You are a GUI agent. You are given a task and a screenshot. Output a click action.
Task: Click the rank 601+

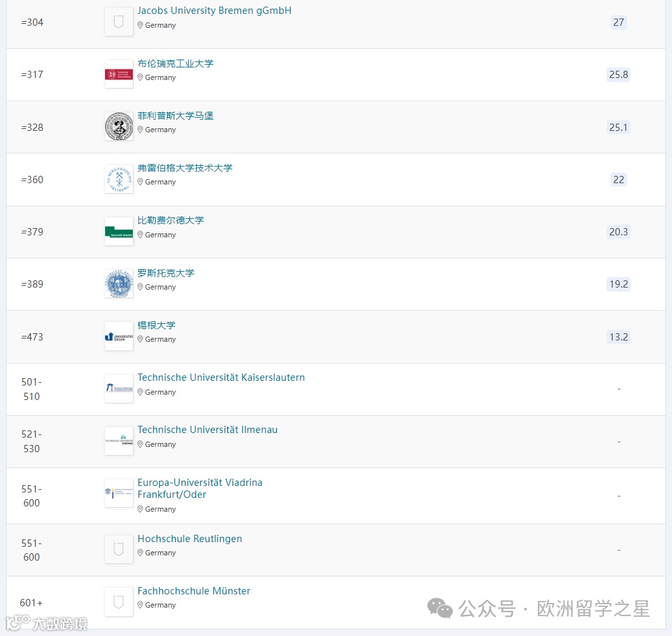(x=31, y=603)
